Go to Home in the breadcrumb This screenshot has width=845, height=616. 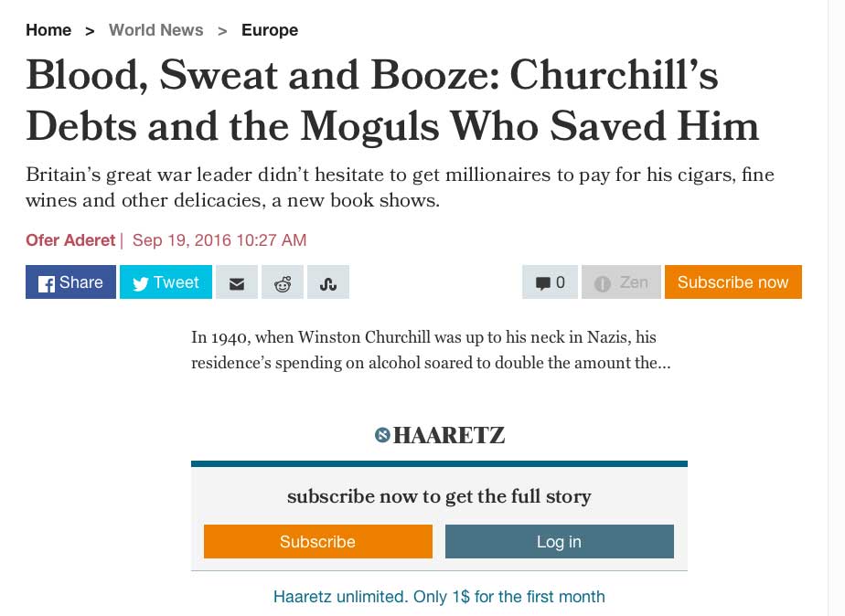pos(48,30)
